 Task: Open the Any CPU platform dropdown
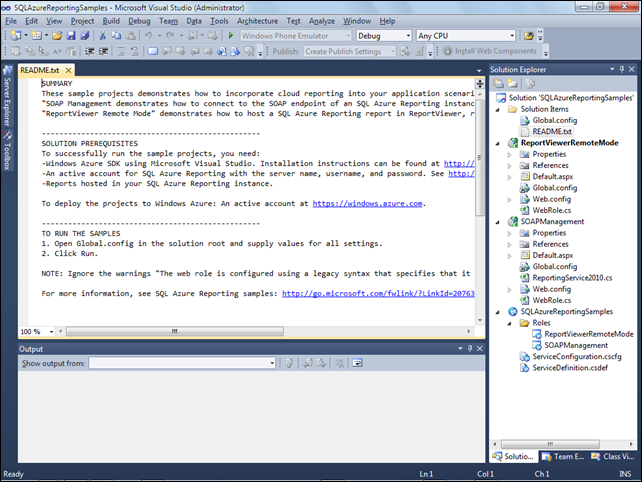512,36
